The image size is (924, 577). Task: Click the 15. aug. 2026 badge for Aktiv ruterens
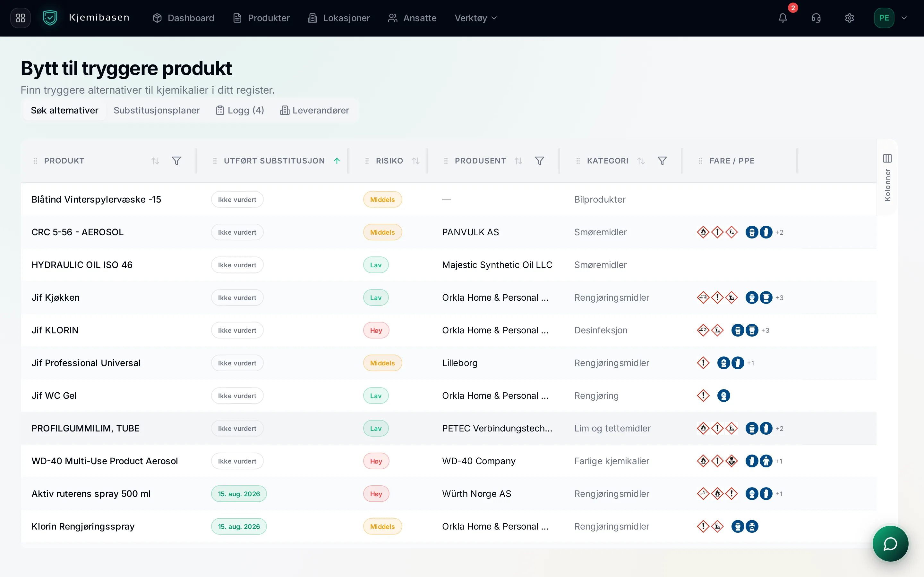239,494
